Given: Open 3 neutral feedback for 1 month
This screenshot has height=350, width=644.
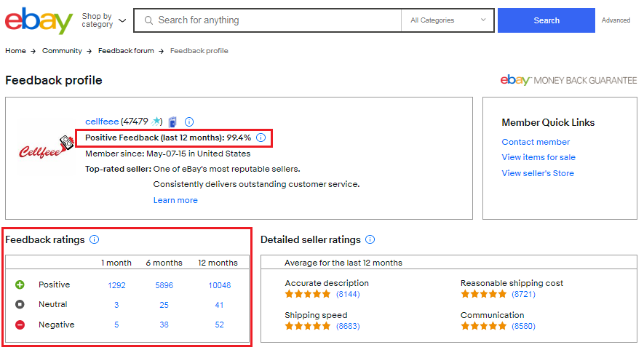Looking at the screenshot, I should 116,305.
